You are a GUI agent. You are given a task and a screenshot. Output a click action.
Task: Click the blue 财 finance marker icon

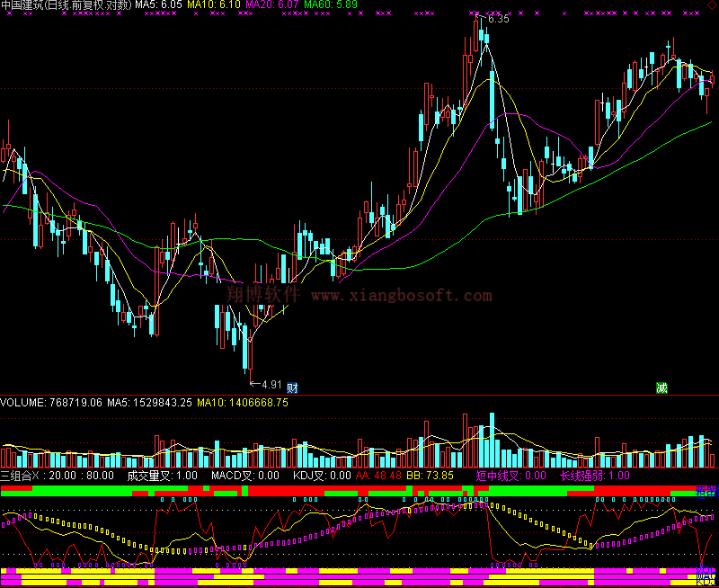pyautogui.click(x=292, y=387)
